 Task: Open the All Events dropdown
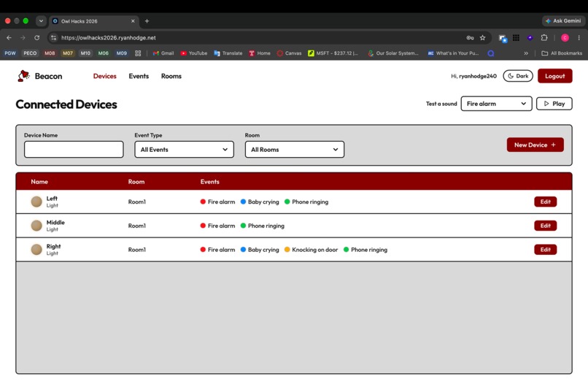(x=184, y=150)
